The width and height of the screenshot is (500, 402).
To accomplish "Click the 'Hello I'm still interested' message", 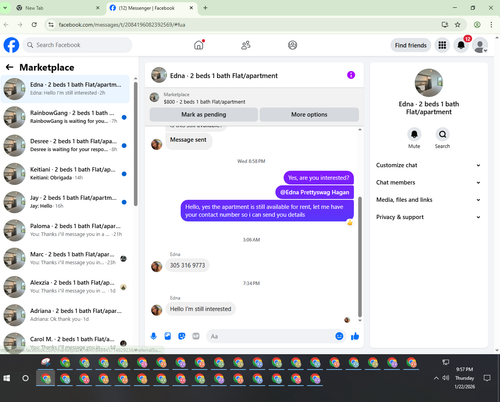I will click(200, 309).
